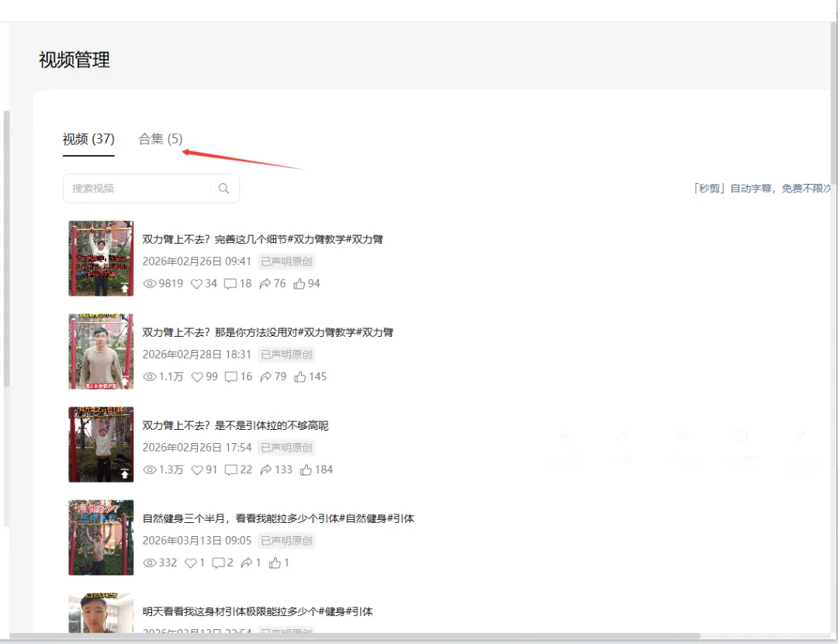Screen dimensions: 838x644
Task: Click thumbs-up icon with 94
Action: [300, 284]
